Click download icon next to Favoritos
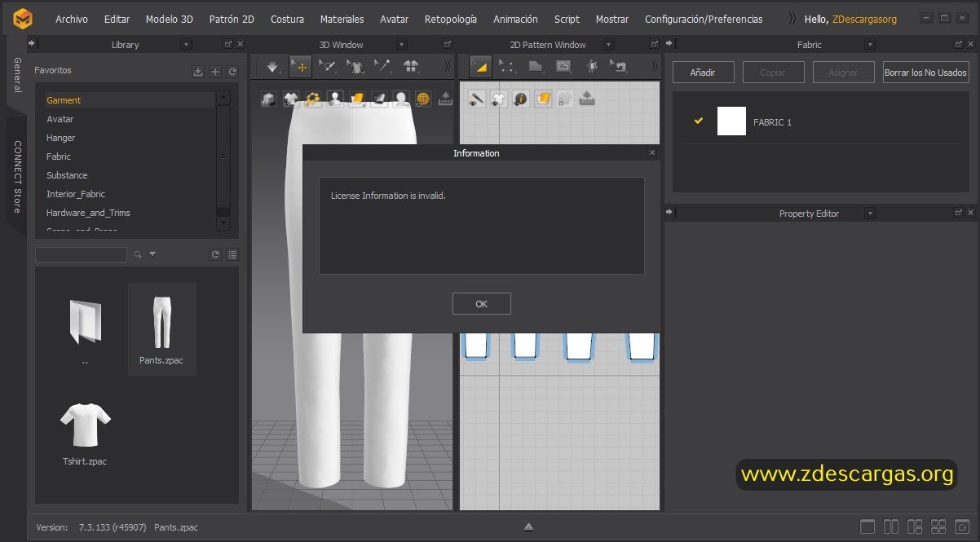 coord(198,72)
